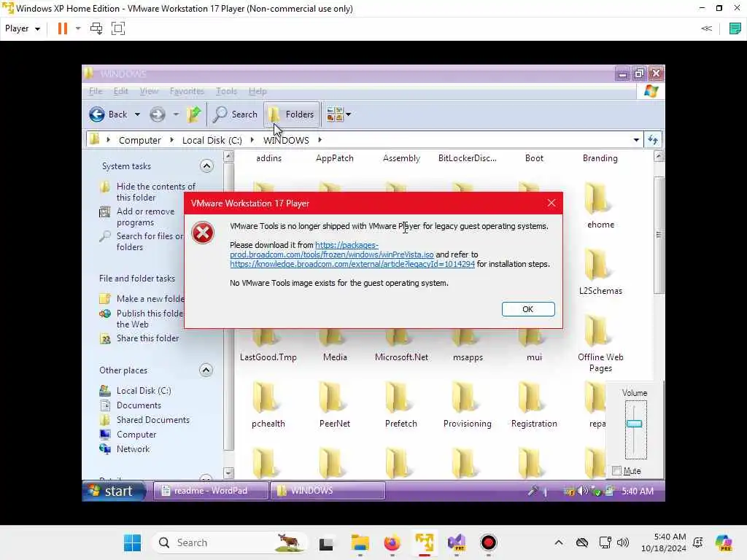Select the PeerNet folder icon

pos(332,398)
